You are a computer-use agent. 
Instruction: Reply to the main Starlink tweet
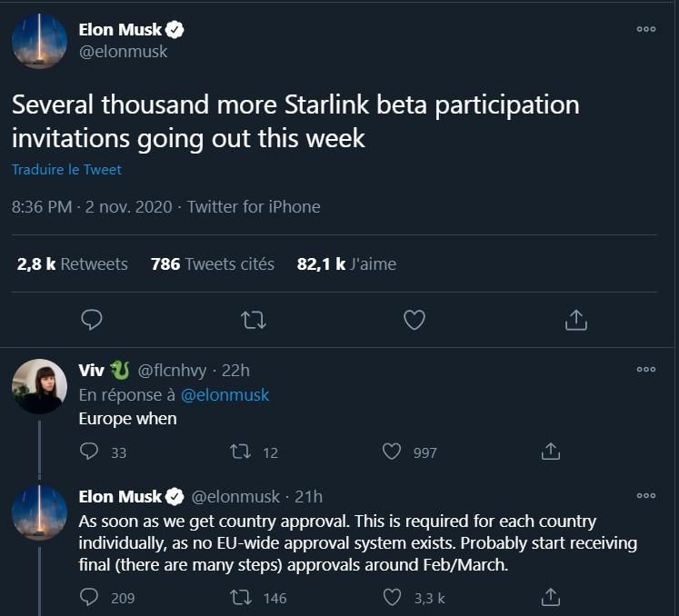coord(92,320)
